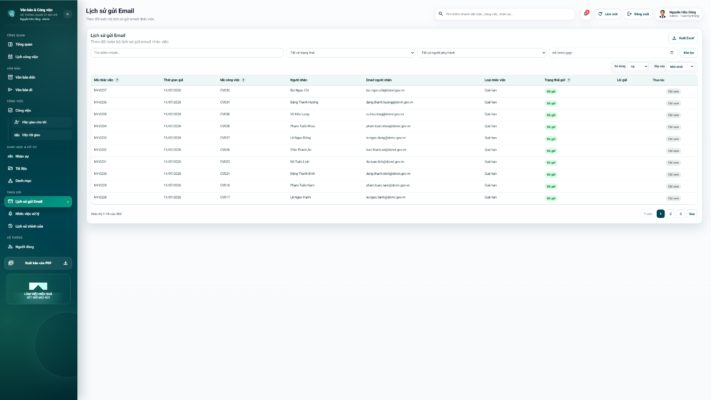Click the Loại nhắc việc column header
711x400 pixels.
click(495, 80)
